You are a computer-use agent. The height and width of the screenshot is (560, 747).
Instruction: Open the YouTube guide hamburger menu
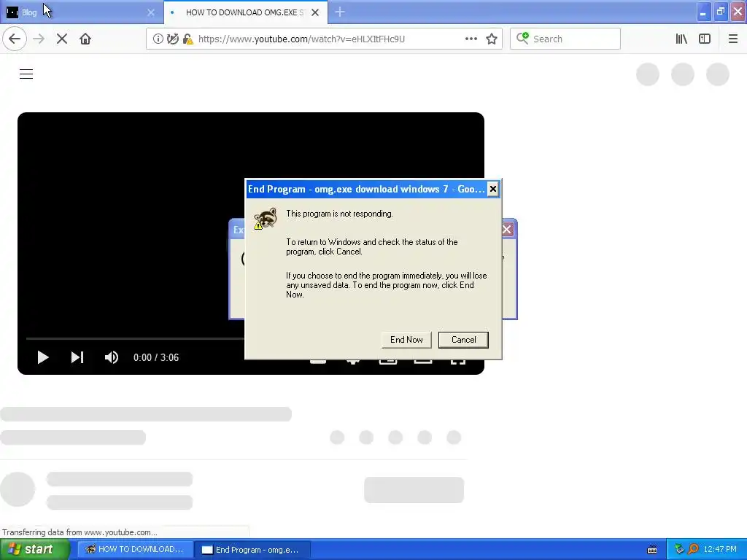tap(26, 74)
